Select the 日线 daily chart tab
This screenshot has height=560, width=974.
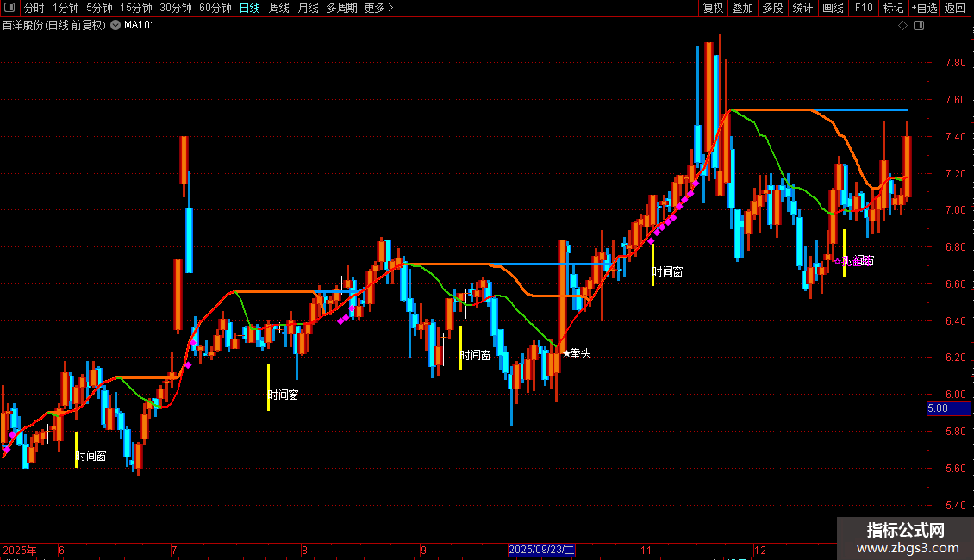coord(250,8)
